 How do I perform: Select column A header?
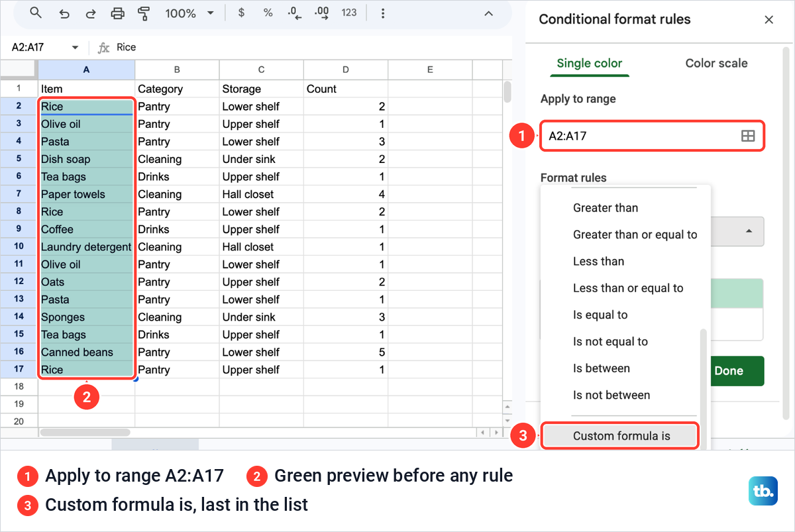click(86, 69)
